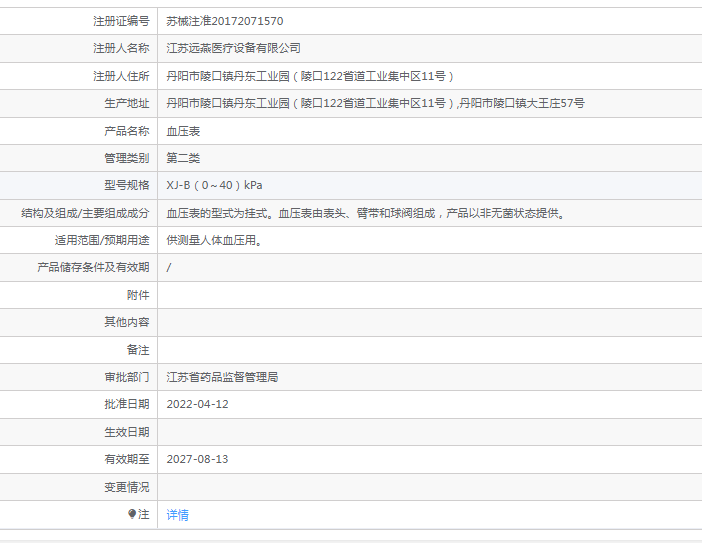Select approval department 江苏省药品监督管理局
The width and height of the screenshot is (702, 543).
coord(222,377)
